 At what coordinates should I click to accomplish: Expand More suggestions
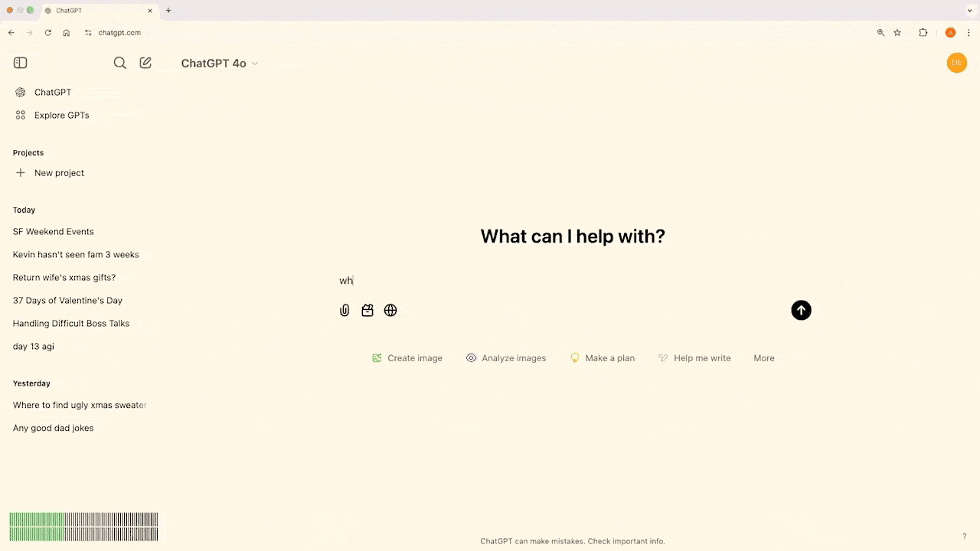[763, 358]
